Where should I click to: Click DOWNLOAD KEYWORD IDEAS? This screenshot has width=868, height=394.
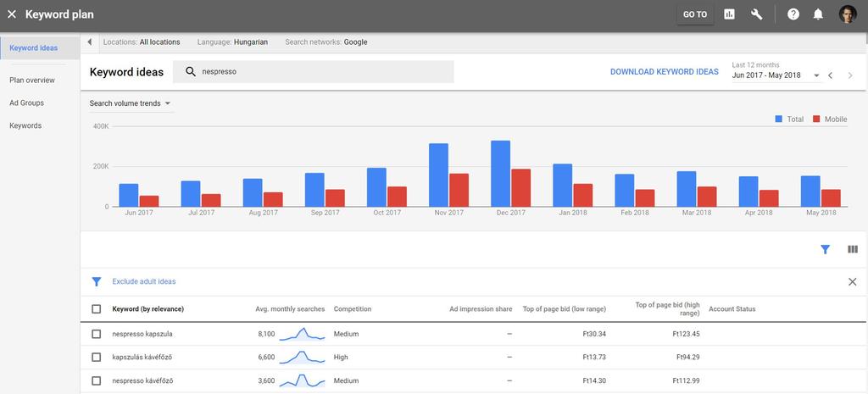pyautogui.click(x=665, y=72)
